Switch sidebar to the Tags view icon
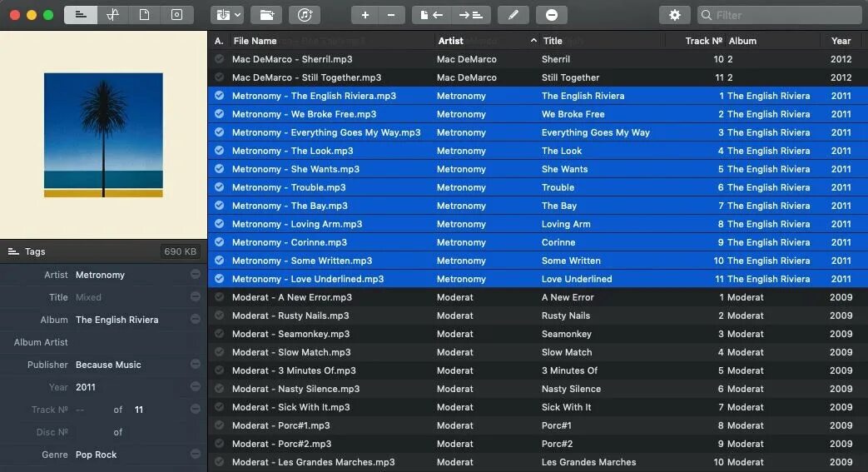The width and height of the screenshot is (868, 472). (81, 15)
